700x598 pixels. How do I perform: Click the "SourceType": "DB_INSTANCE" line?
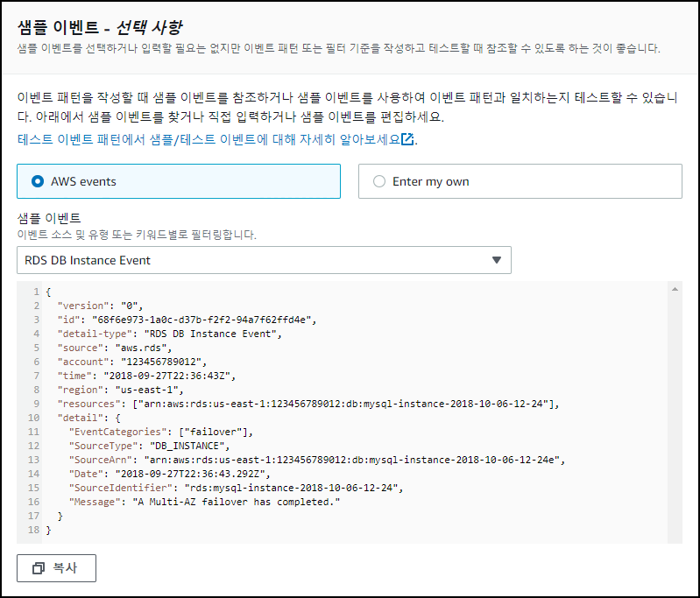(x=149, y=446)
